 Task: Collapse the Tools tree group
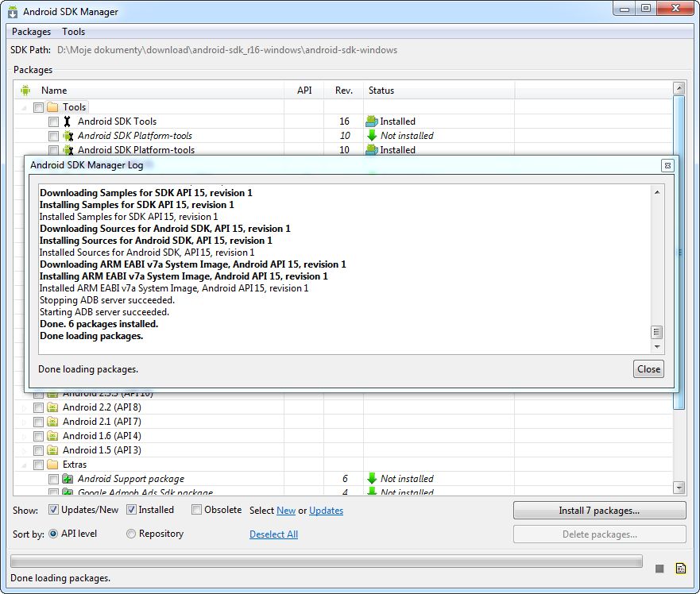click(x=24, y=107)
